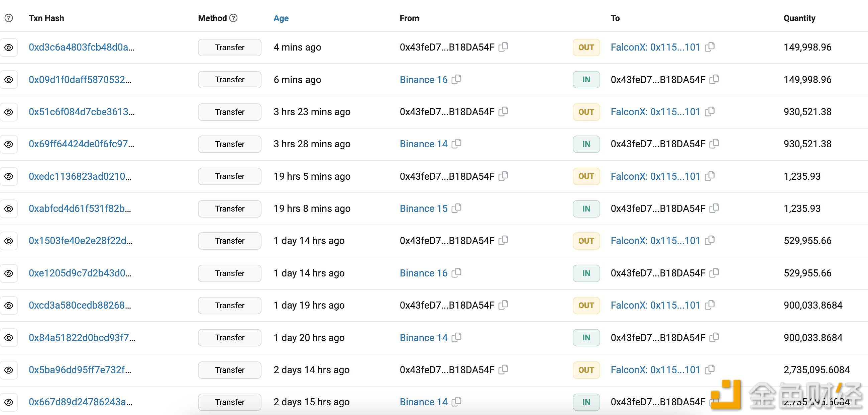
Task: Copy From address in 0x1503fe40e2e28f22d row
Action: tap(504, 240)
